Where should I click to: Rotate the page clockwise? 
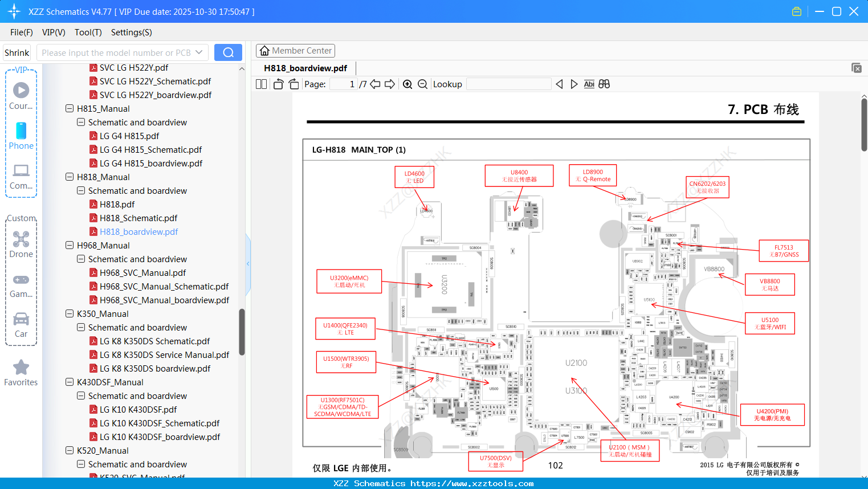tap(294, 84)
